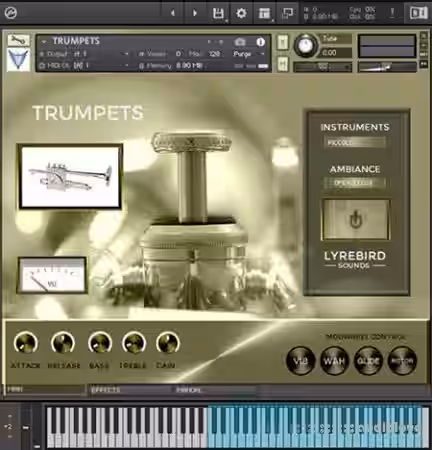This screenshot has height=450, width=432.
Task: Click the TRUMPETS instrument name field
Action: pyautogui.click(x=76, y=41)
